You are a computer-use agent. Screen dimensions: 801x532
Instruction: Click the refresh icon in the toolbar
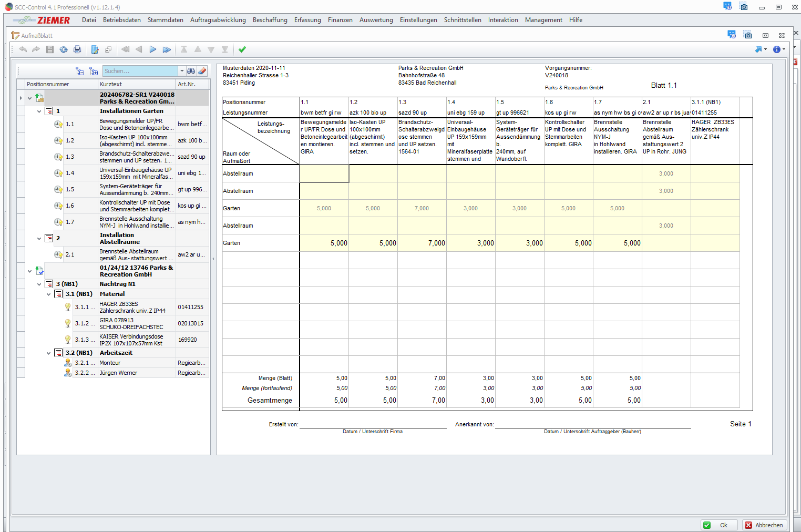pyautogui.click(x=64, y=49)
